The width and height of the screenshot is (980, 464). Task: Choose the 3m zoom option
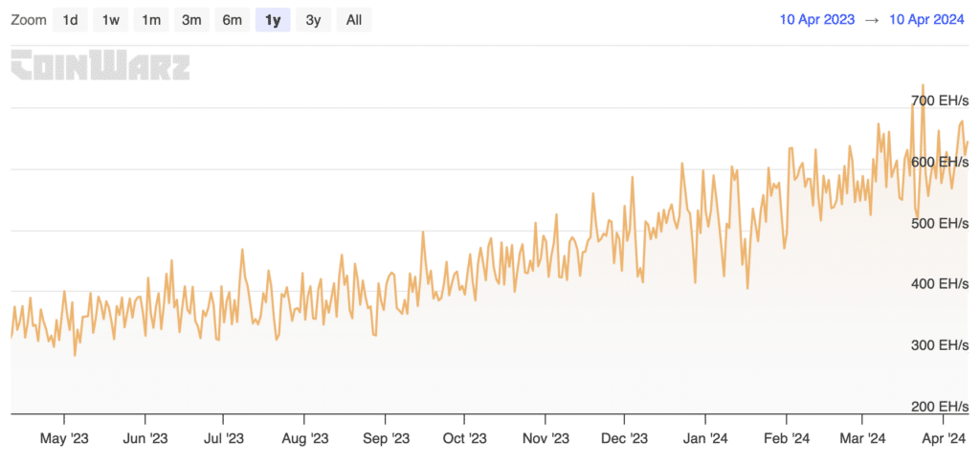coord(191,19)
